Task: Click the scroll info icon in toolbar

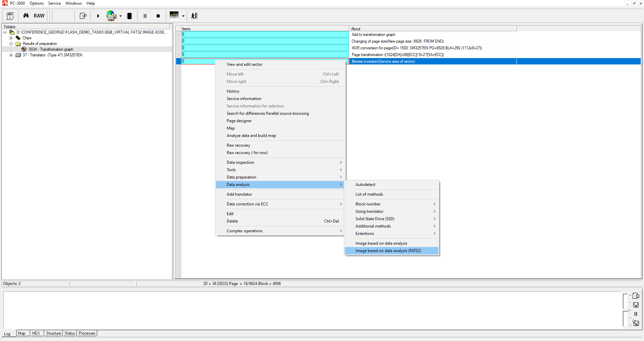Action: pos(10,16)
